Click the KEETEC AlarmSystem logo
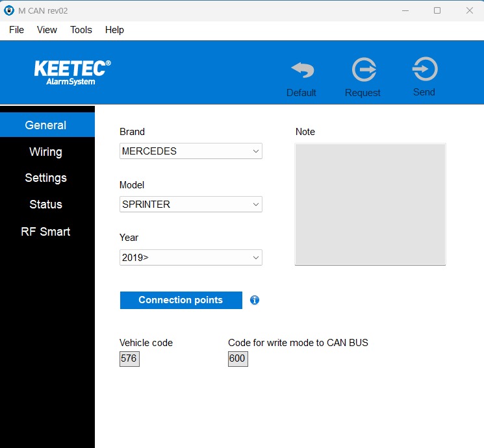 72,72
